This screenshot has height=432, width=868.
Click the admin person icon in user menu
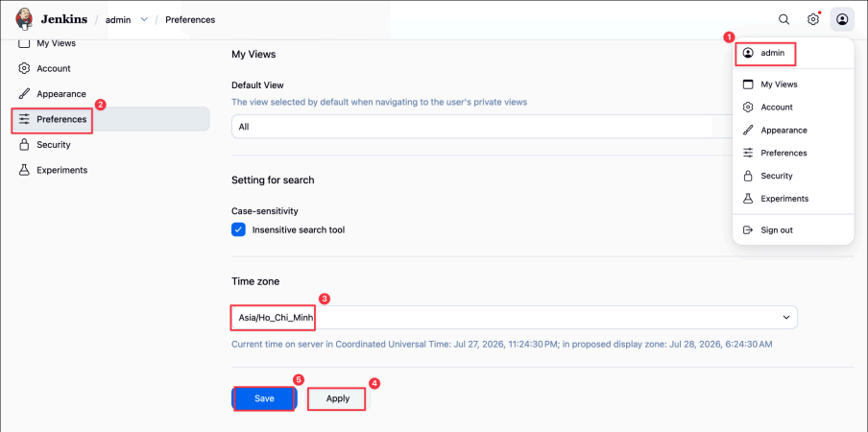[748, 53]
